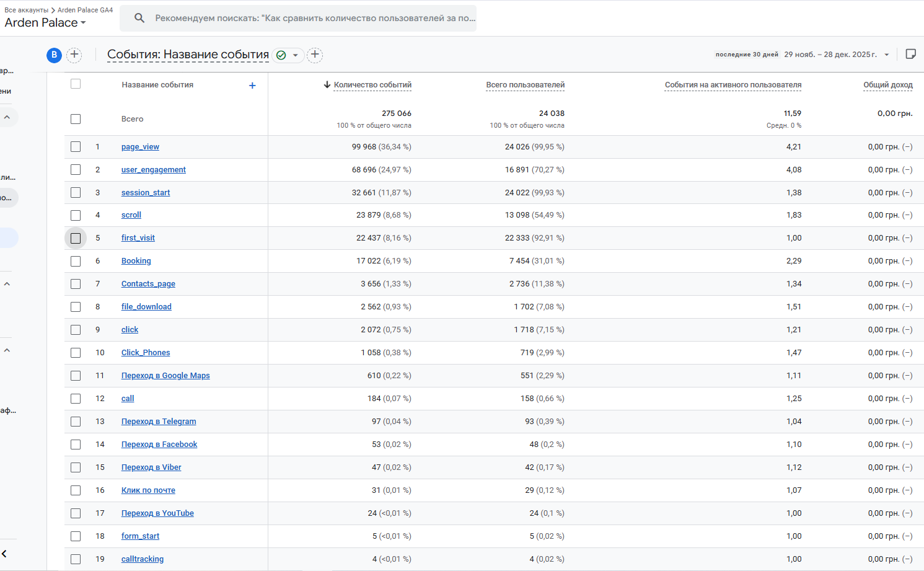Sort by the 'Всего пользователей' column header

[x=525, y=85]
